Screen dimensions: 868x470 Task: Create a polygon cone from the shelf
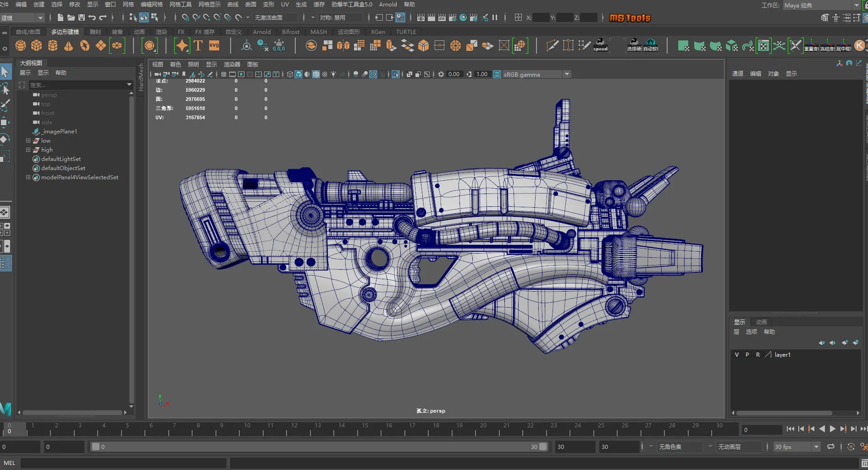point(69,45)
